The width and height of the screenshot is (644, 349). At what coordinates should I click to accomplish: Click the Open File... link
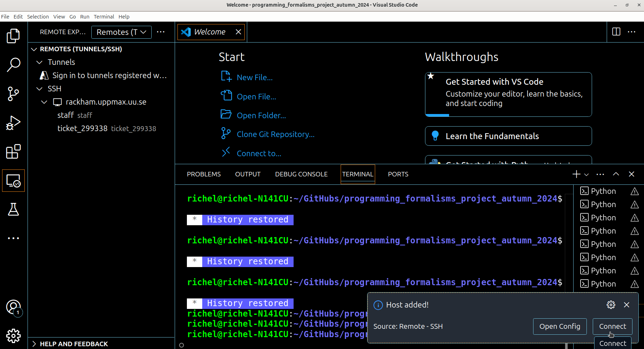pos(257,97)
